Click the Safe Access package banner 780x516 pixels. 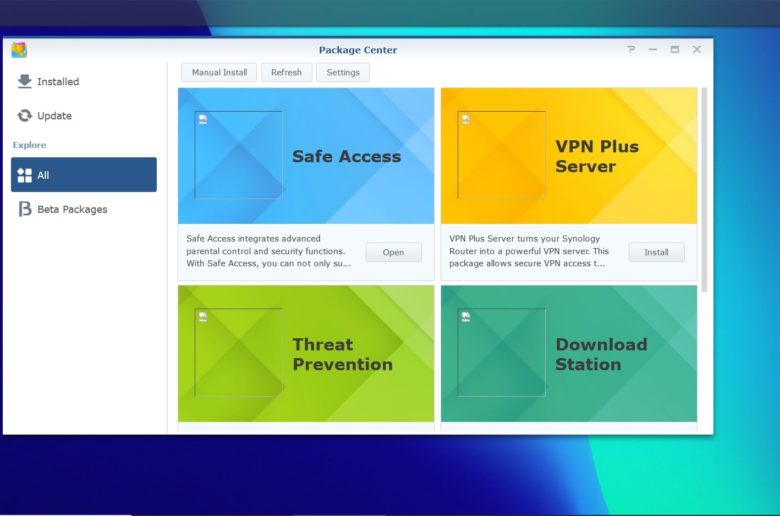[x=306, y=156]
